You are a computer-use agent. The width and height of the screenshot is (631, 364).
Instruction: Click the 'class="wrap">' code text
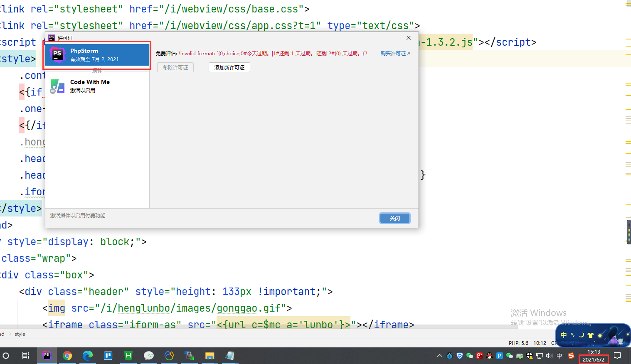coord(39,258)
